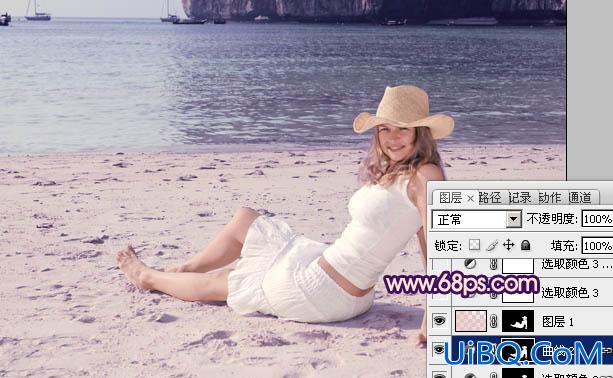
Task: Click mask link icon of top 选取颜色 3 … layer
Action: pos(493,265)
